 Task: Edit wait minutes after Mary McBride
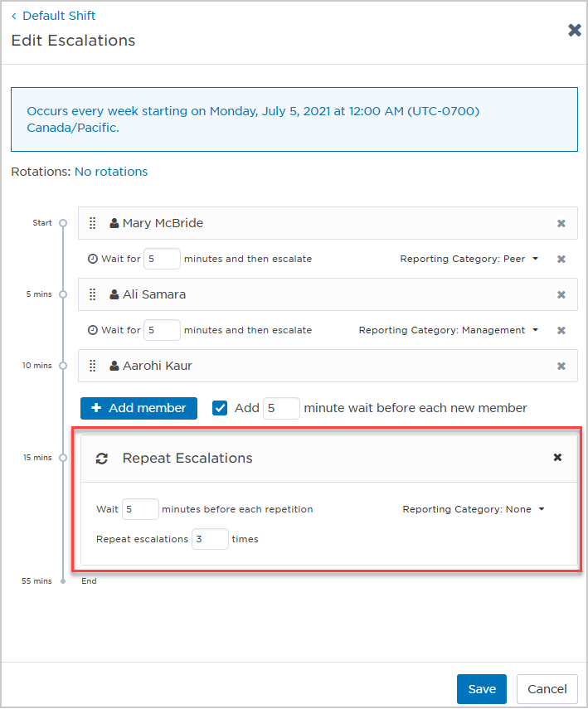(x=162, y=259)
